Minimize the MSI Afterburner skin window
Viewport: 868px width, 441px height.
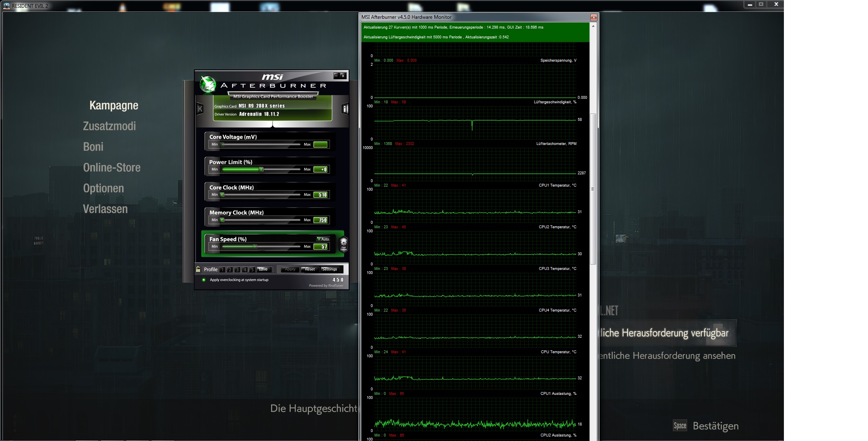coord(336,76)
